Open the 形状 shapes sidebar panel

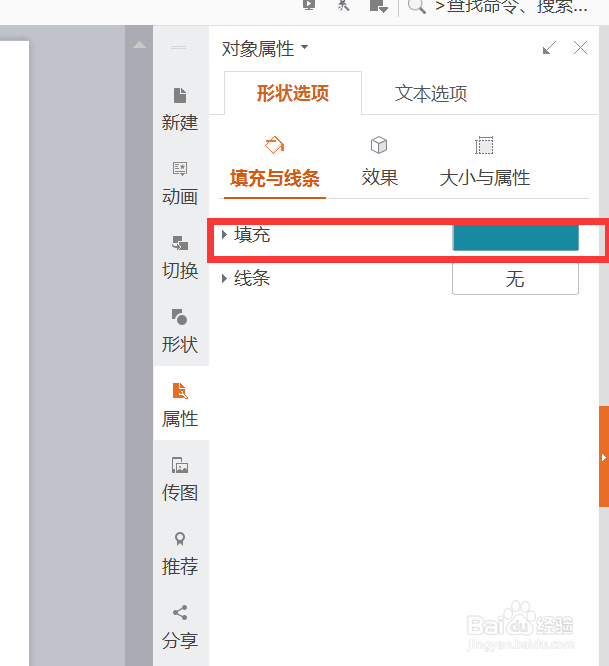[x=180, y=331]
